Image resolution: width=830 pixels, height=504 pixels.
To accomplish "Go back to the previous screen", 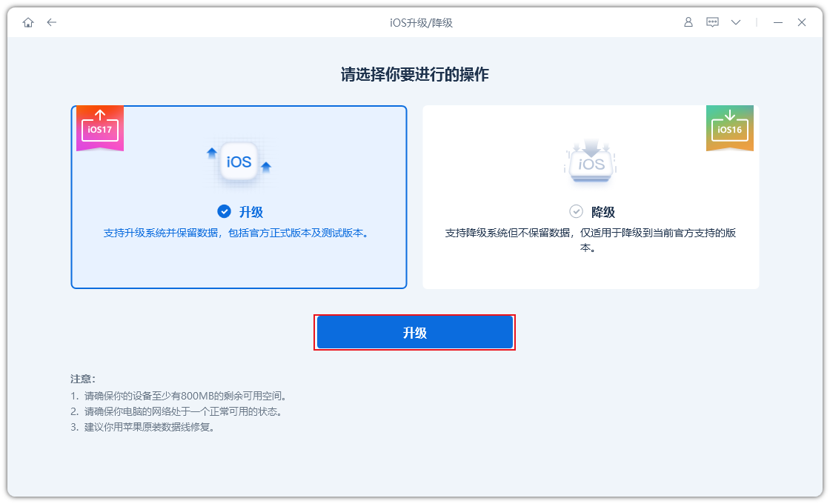I will pyautogui.click(x=51, y=22).
